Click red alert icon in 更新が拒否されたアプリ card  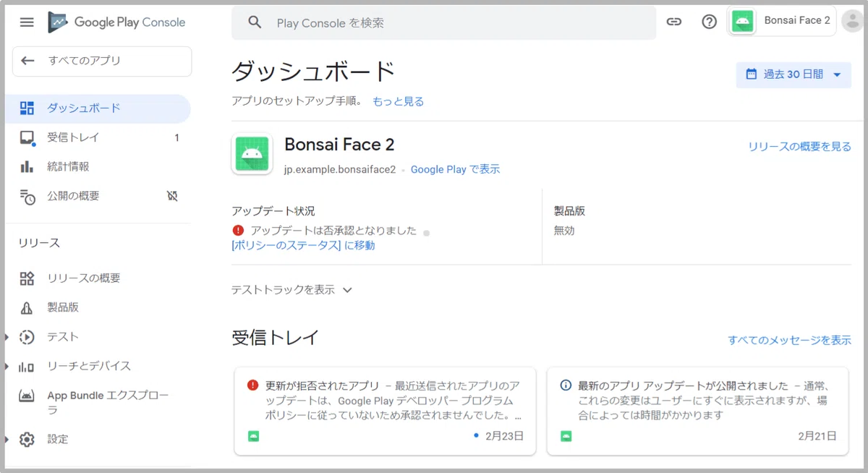click(252, 385)
